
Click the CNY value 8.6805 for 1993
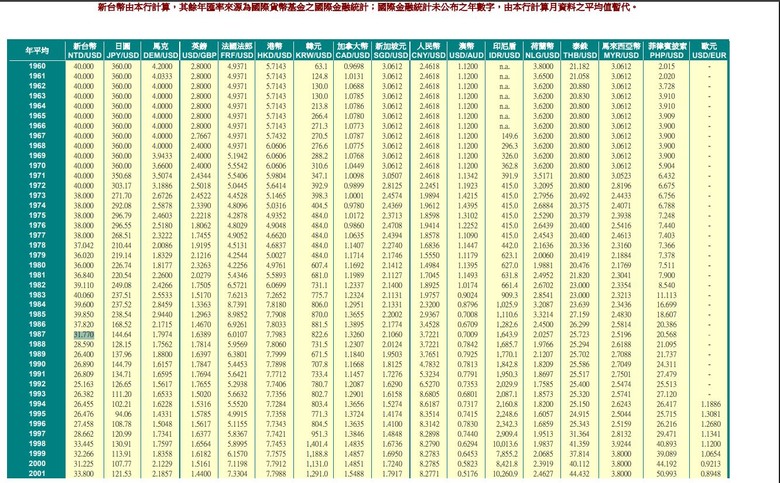[429, 394]
